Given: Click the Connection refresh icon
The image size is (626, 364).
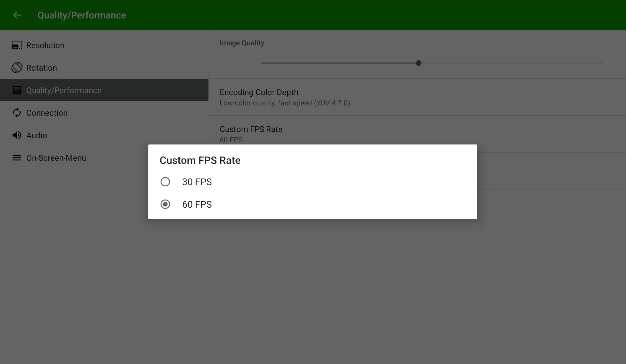Looking at the screenshot, I should point(17,113).
